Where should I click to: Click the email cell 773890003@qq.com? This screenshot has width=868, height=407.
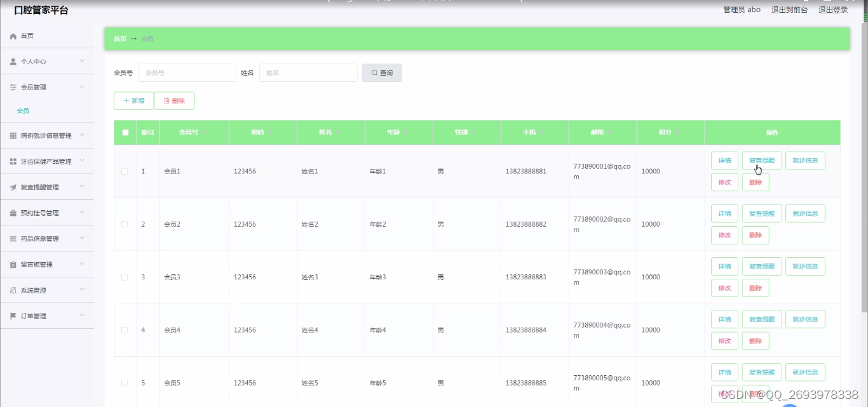[x=602, y=277]
